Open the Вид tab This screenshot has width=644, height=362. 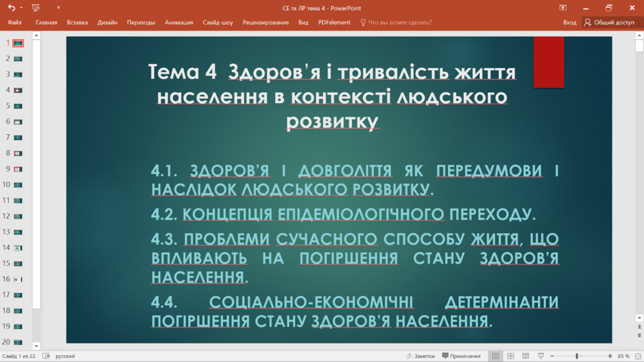[303, 23]
